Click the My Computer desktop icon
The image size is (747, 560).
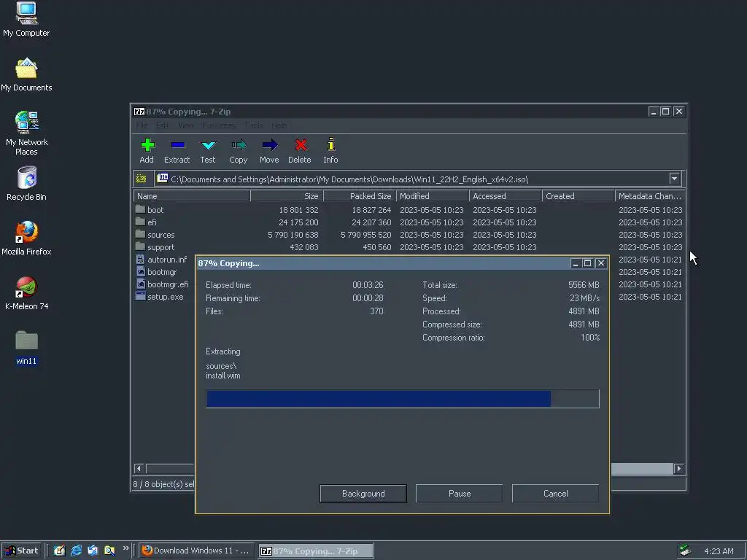[x=26, y=20]
